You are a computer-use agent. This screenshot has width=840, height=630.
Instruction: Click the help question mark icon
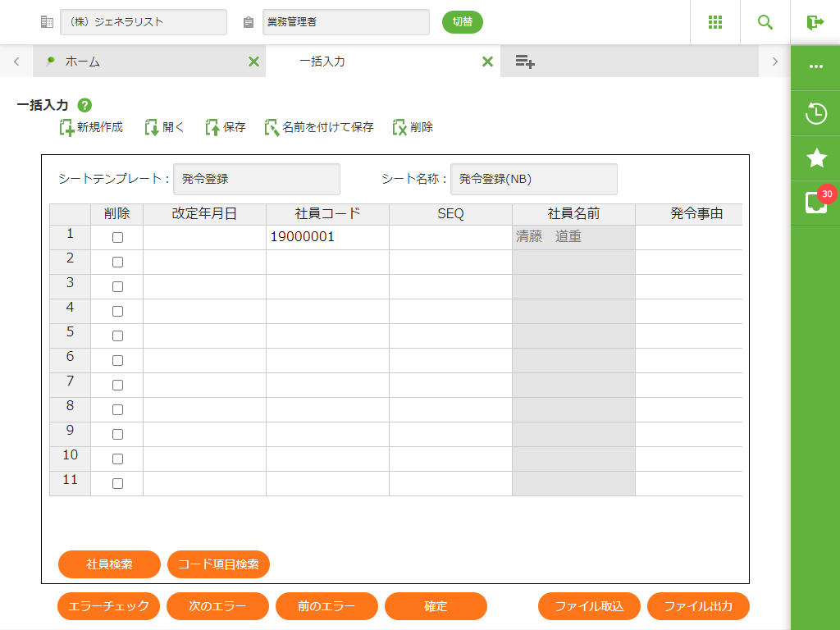point(84,105)
